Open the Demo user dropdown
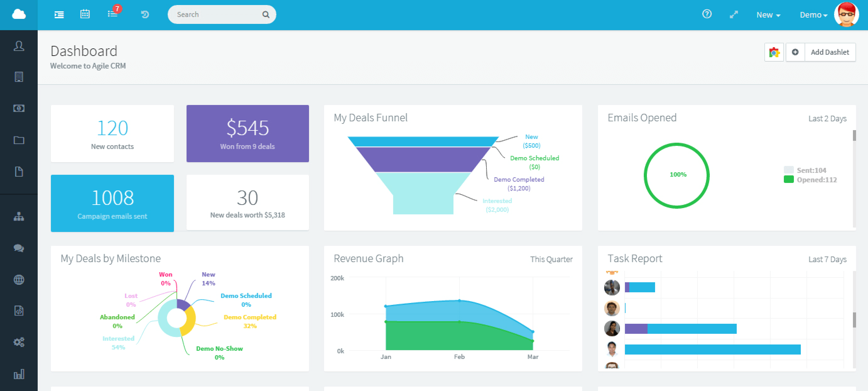Image resolution: width=868 pixels, height=391 pixels. 813,15
